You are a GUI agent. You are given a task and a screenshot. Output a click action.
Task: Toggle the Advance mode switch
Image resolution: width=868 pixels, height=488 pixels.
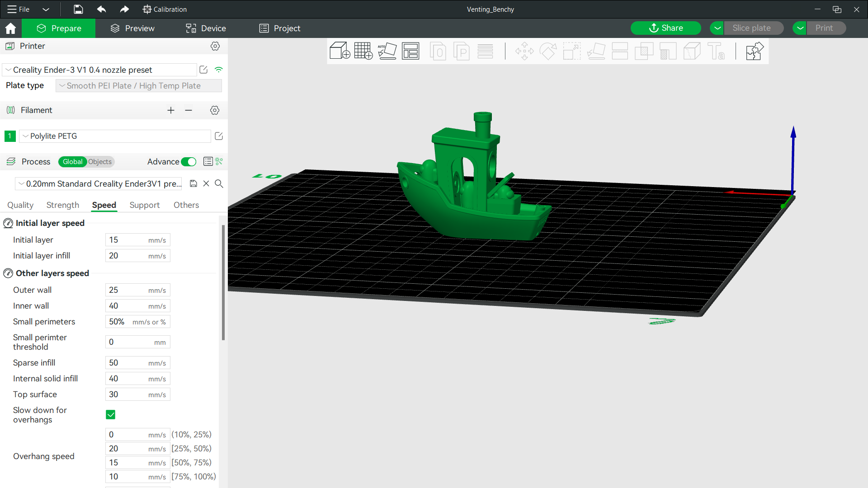click(x=189, y=162)
